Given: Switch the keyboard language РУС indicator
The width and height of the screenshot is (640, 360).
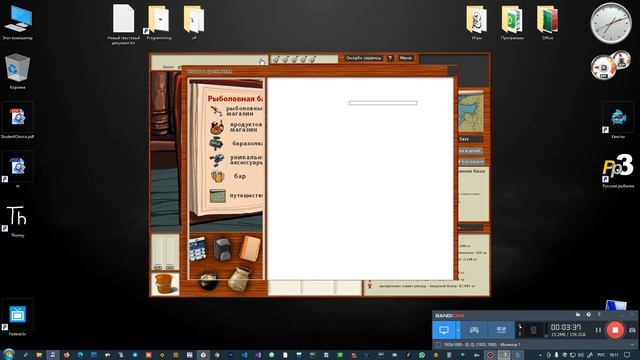Looking at the screenshot, I should click(601, 355).
